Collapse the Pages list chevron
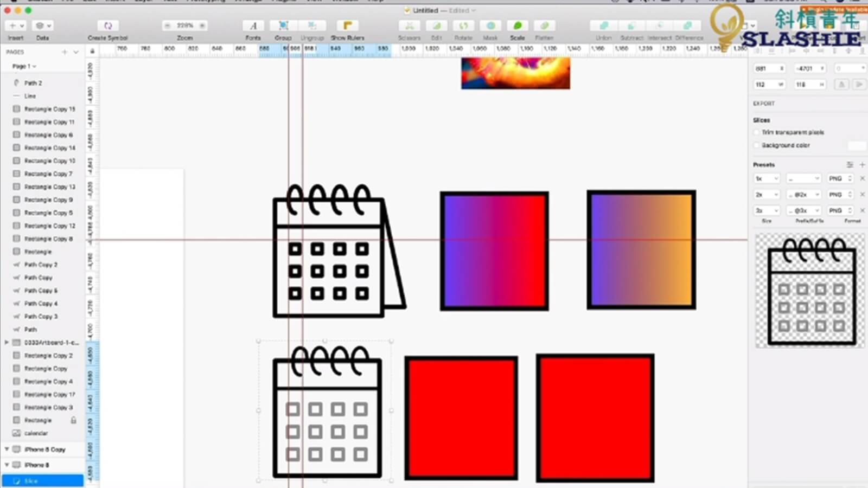The width and height of the screenshot is (868, 488). 76,52
